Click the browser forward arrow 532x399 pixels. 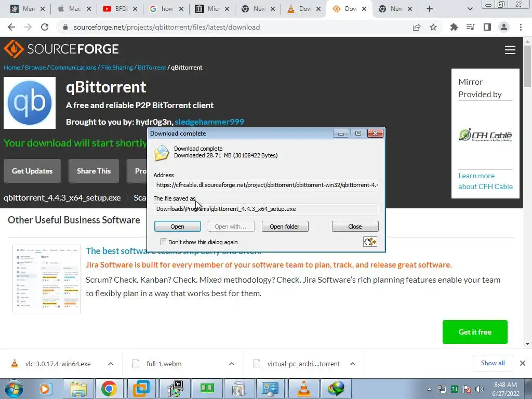[x=28, y=27]
